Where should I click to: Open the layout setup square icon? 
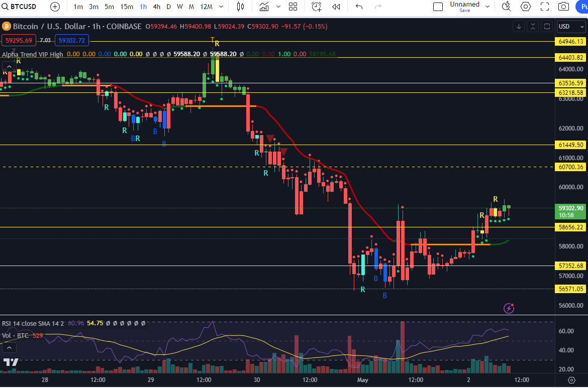[438, 7]
